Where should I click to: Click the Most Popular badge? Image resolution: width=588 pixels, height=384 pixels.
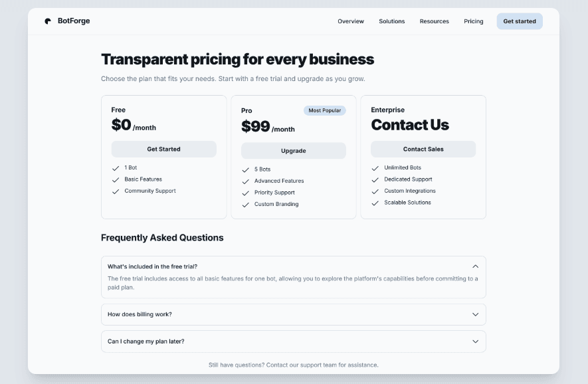point(324,110)
